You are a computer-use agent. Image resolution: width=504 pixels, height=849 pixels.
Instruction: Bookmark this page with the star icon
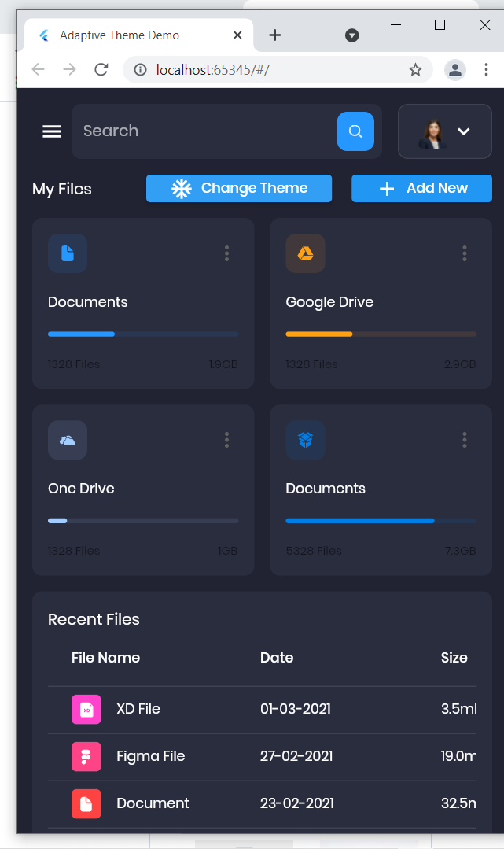coord(415,70)
